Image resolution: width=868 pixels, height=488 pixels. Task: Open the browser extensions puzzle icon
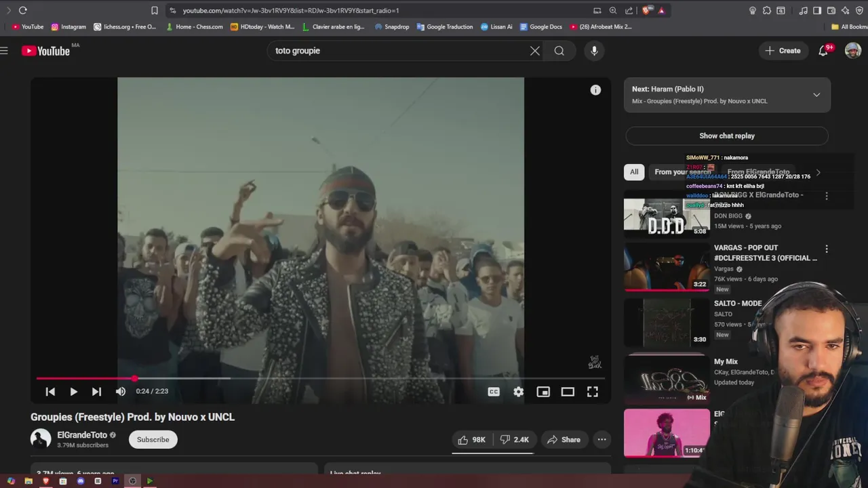click(767, 10)
